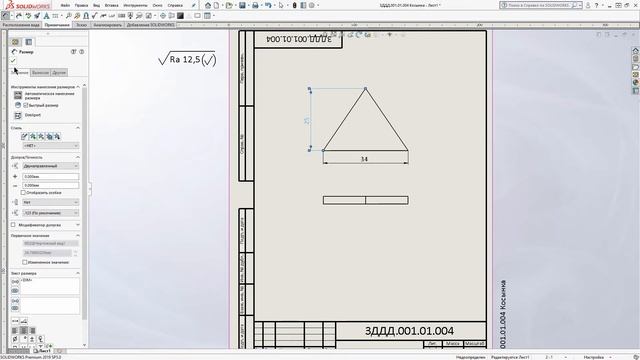The width and height of the screenshot is (640, 360).
Task: Click the Save icon in top toolbar
Action: pyautogui.click(x=242, y=5)
